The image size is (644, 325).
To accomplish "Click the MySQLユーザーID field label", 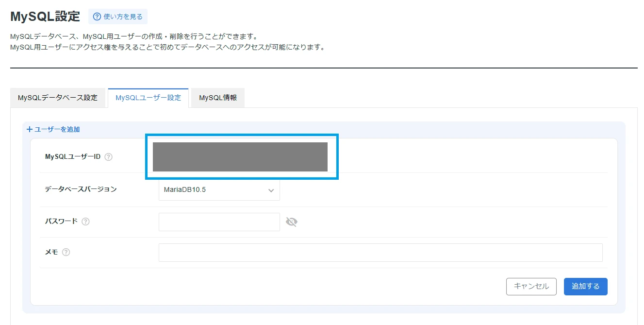I will point(72,156).
